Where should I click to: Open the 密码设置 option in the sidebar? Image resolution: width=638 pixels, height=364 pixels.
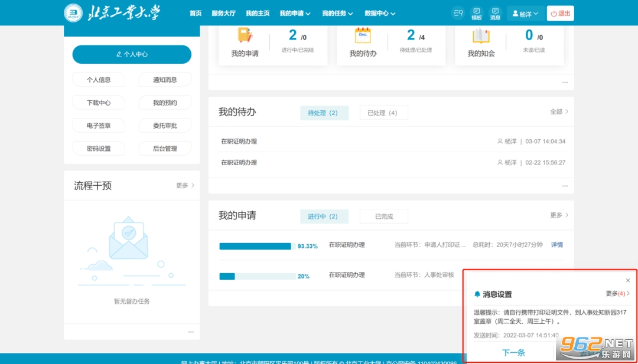99,149
